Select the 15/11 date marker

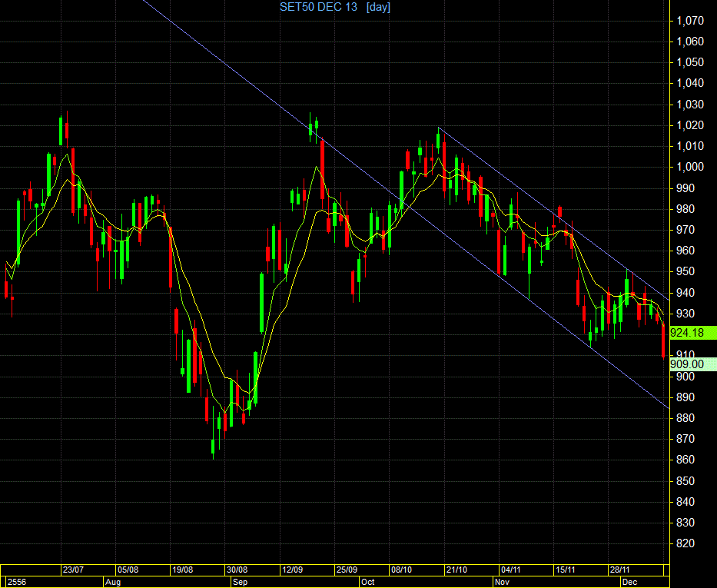click(565, 570)
